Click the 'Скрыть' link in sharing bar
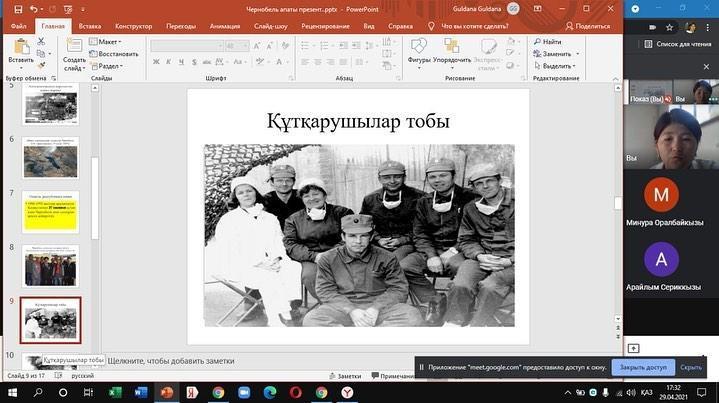Viewport: 719px width, 403px height. click(691, 367)
